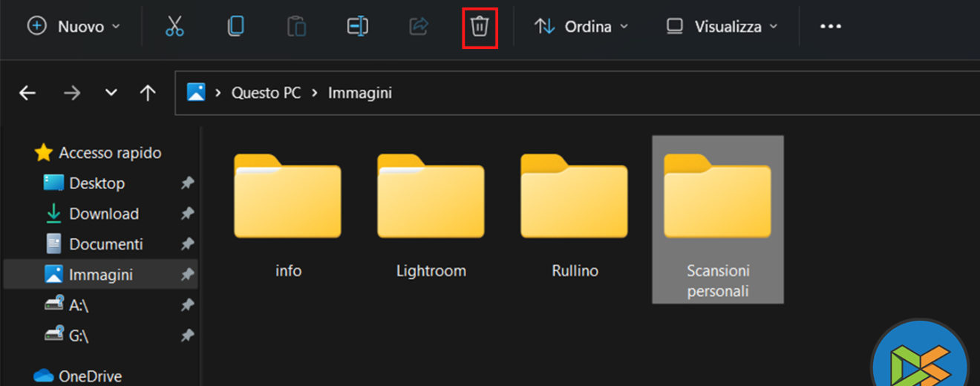Click the Delete trash can icon
This screenshot has height=386, width=980.
[480, 27]
